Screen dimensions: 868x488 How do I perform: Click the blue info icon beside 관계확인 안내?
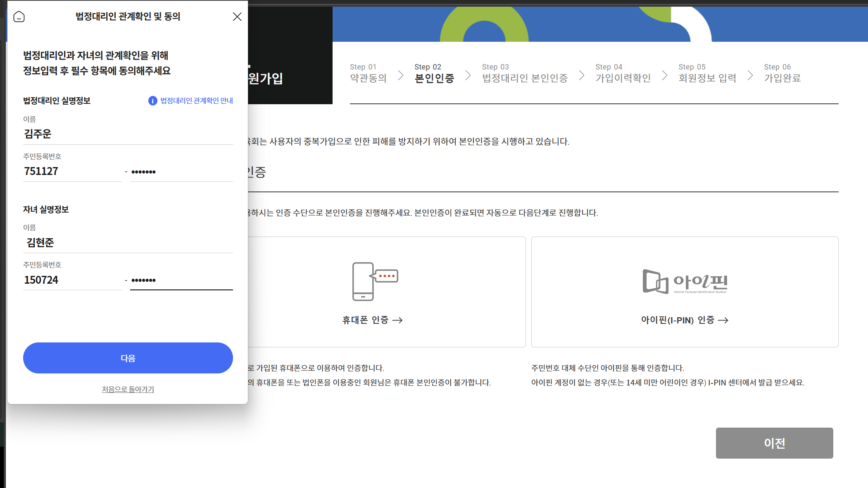point(153,100)
